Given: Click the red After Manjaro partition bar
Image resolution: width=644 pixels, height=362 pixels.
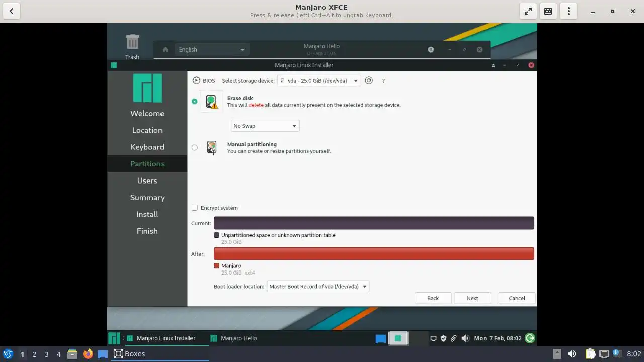Looking at the screenshot, I should (x=374, y=253).
